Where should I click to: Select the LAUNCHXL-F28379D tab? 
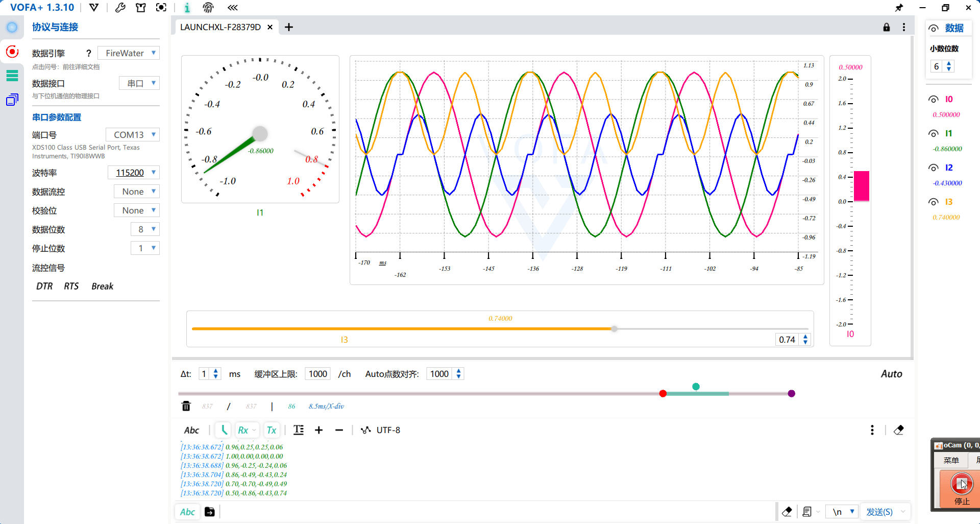[x=220, y=27]
